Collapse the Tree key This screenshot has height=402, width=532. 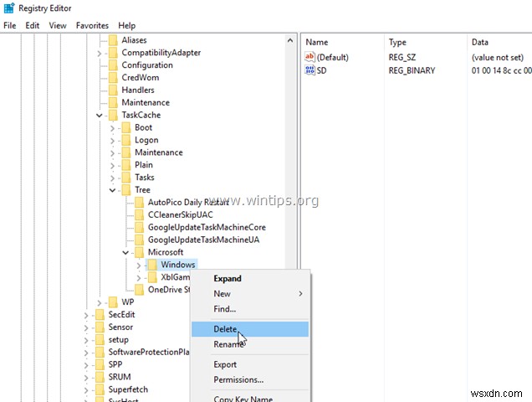click(112, 190)
